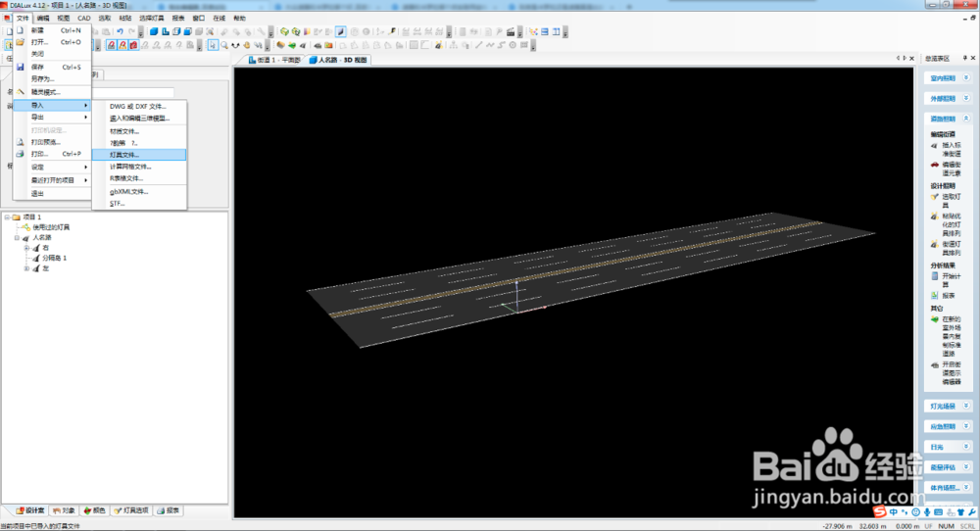980x531 pixels.
Task: Expand the 设定 submenu item
Action: coord(53,167)
